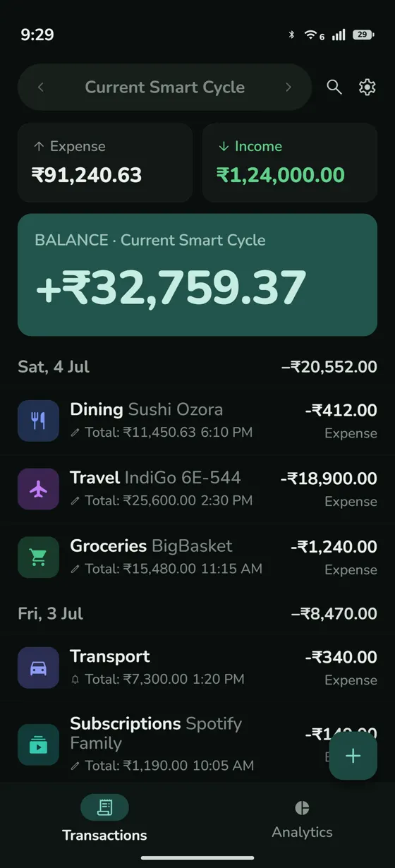Add a new transaction with plus button

[x=353, y=756]
